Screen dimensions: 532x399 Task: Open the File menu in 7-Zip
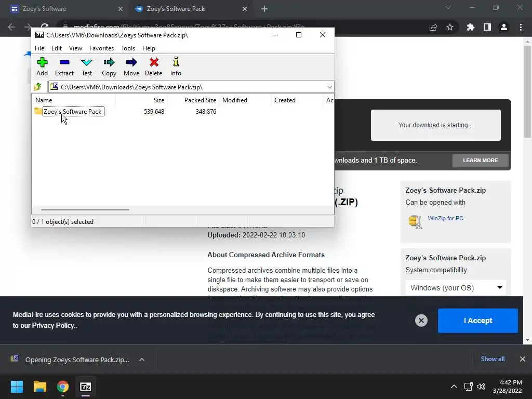(x=39, y=48)
